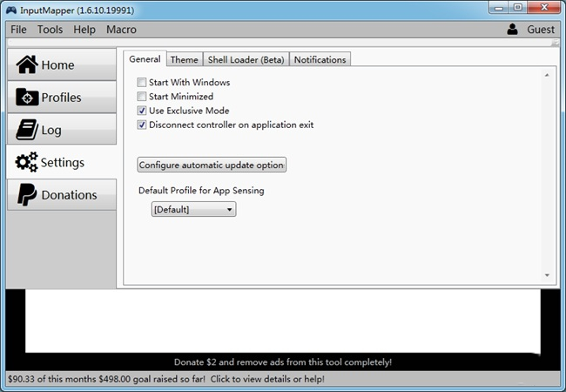
Task: Switch to the General tab
Action: coord(145,59)
